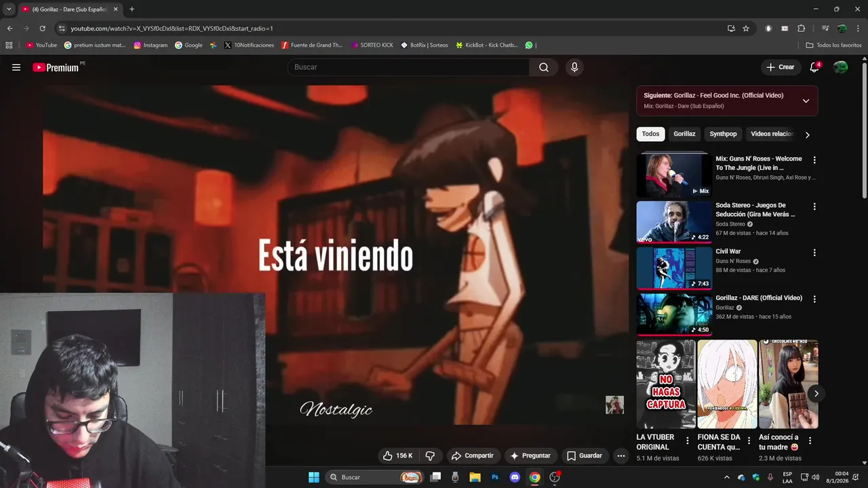This screenshot has width=868, height=488.
Task: Open options for Guns N' Roses mix
Action: point(814,160)
